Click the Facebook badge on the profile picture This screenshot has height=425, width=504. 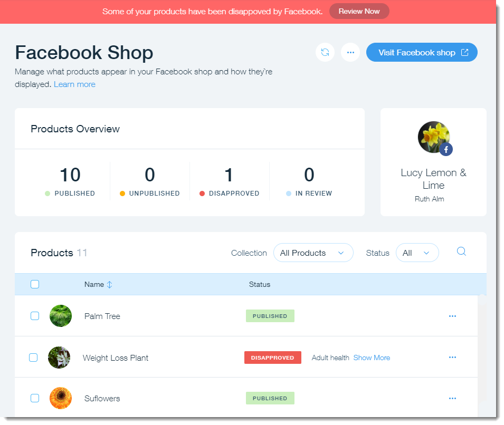click(x=446, y=150)
